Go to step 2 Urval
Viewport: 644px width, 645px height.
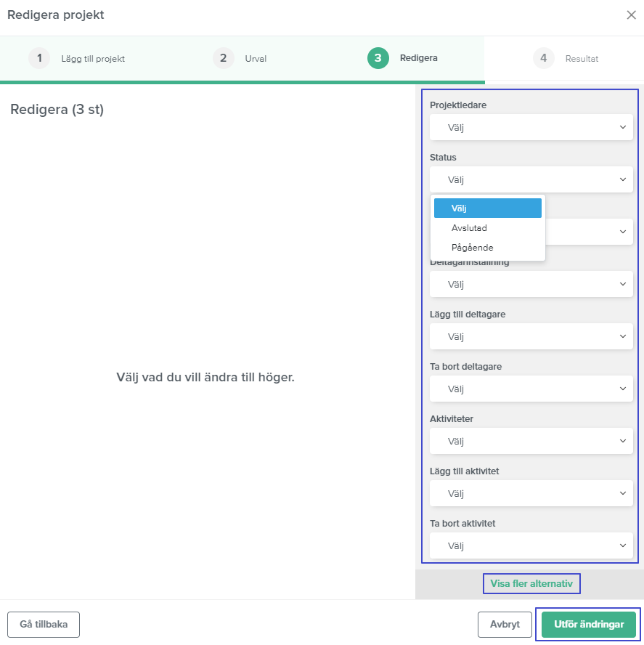(x=240, y=58)
